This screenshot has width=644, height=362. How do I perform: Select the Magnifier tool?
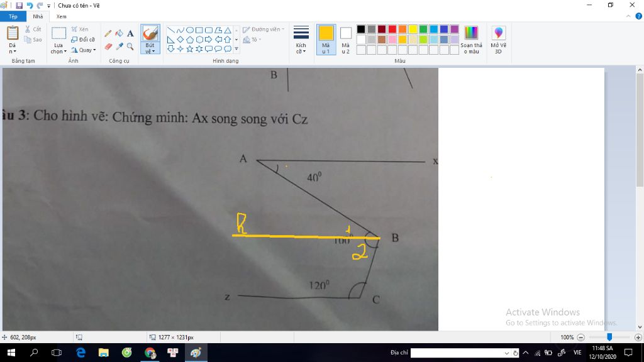click(130, 47)
